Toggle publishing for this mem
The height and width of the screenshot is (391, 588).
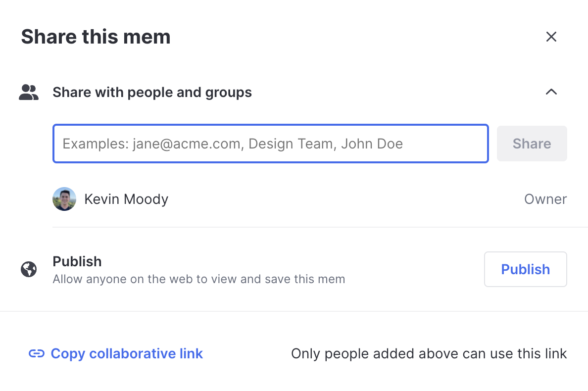525,269
